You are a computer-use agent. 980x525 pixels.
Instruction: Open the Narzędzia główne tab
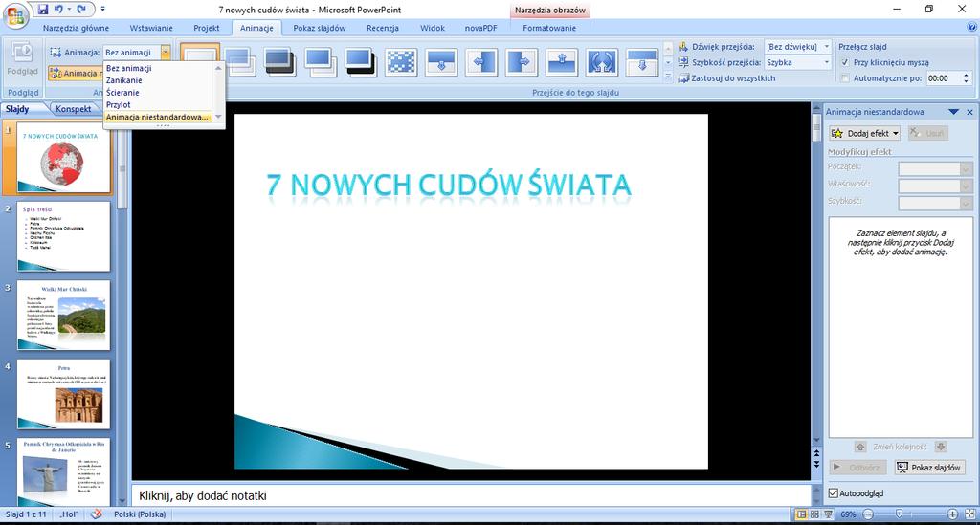point(76,28)
